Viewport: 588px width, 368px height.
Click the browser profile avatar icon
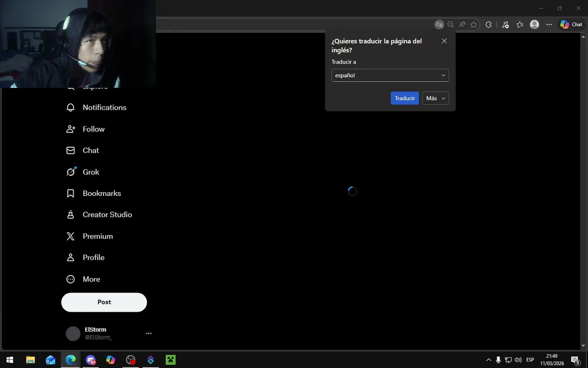534,25
